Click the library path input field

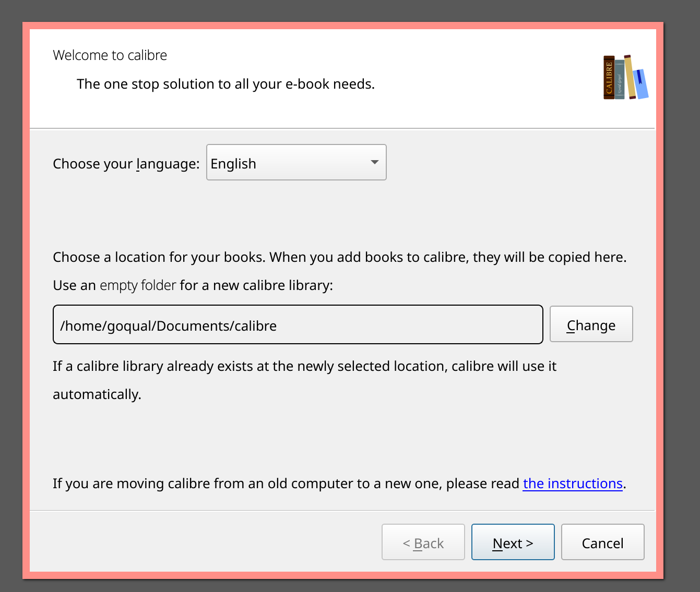pos(298,324)
